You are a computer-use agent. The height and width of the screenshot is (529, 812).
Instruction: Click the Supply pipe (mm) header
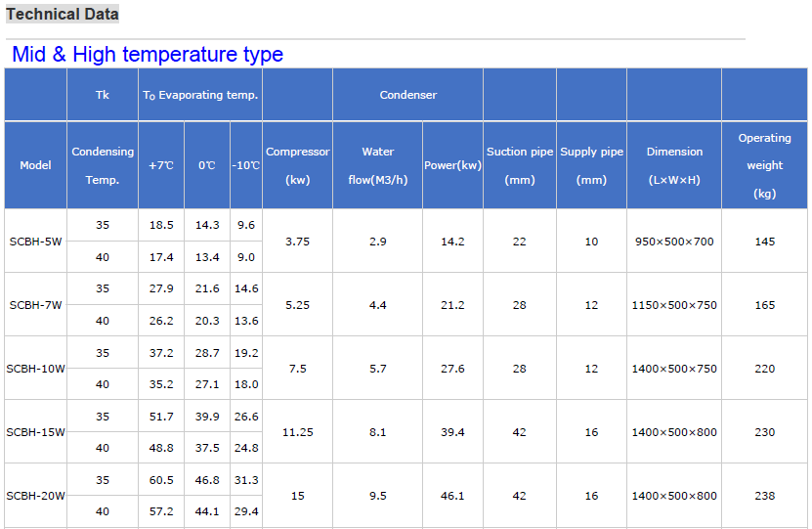(x=591, y=165)
